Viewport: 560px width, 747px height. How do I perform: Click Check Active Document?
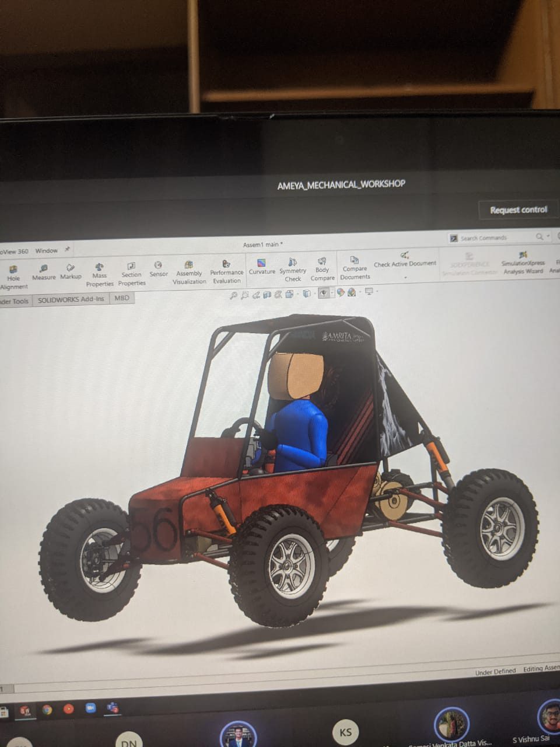tap(405, 260)
